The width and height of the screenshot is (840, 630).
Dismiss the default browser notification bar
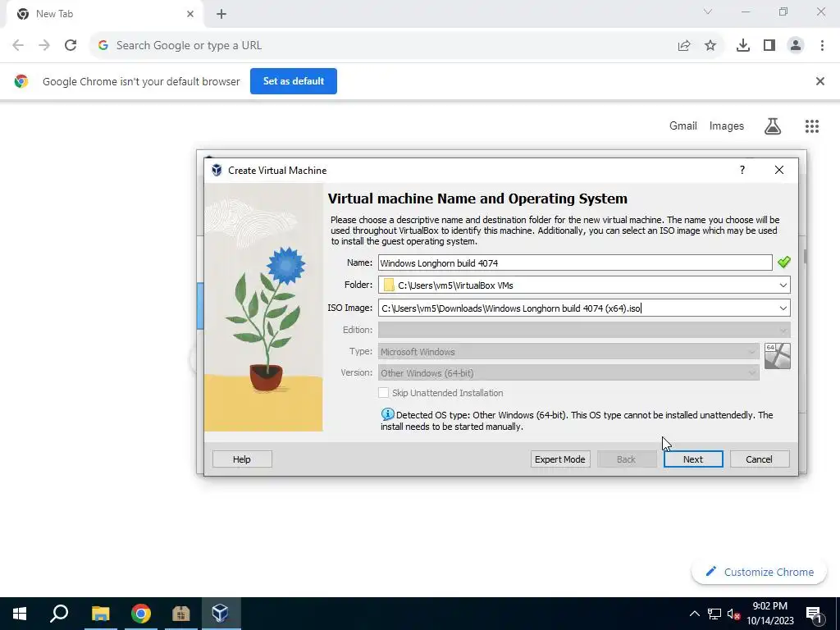[x=819, y=81]
